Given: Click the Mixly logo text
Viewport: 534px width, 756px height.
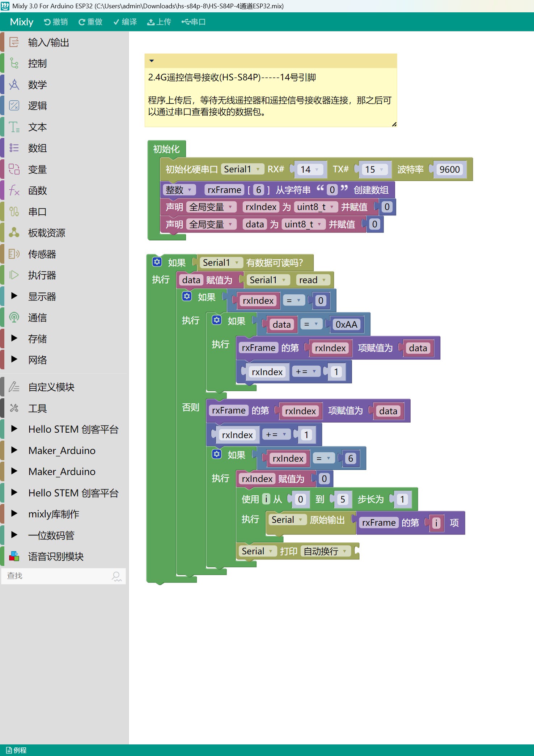Looking at the screenshot, I should point(22,22).
